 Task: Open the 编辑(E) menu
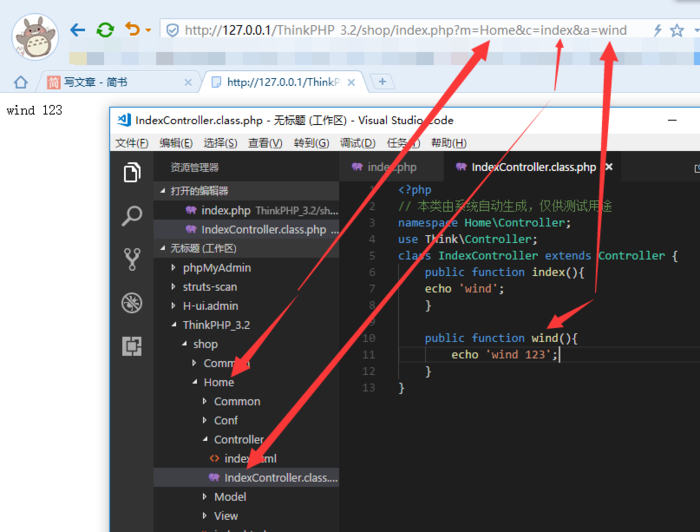[x=176, y=143]
